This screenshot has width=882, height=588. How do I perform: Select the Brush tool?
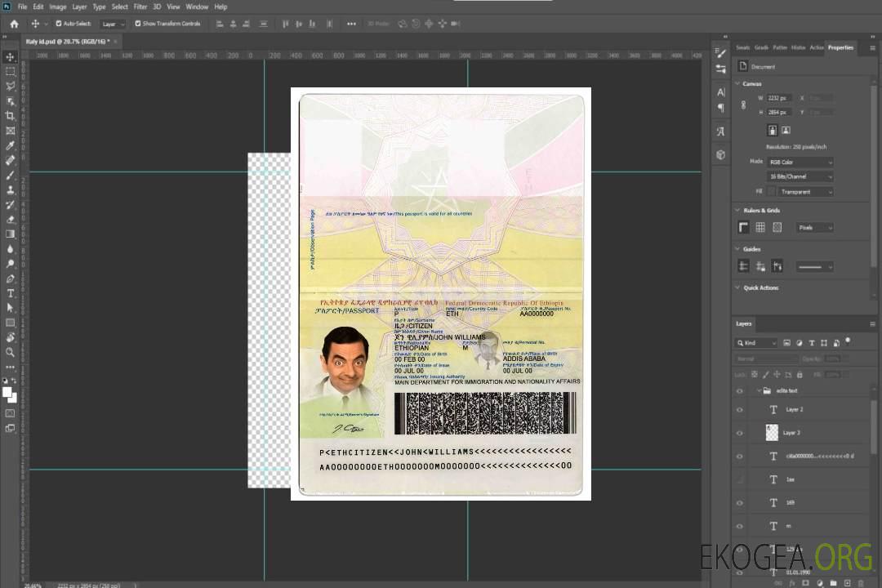click(10, 175)
